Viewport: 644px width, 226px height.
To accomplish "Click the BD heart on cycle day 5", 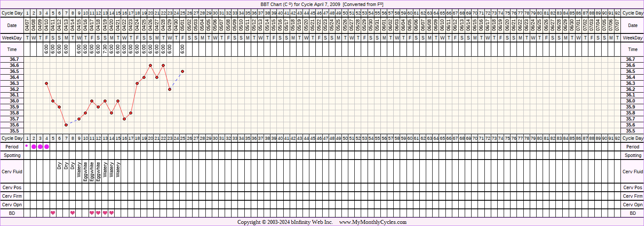I will point(53,213).
